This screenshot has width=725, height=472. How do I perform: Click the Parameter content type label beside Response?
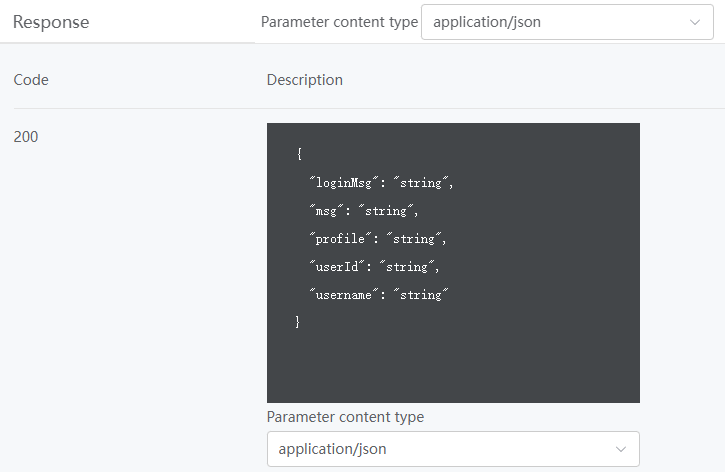(x=339, y=22)
